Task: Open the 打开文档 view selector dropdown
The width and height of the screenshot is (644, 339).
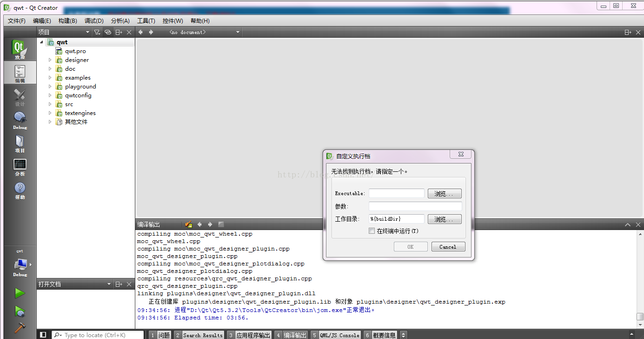Action: tap(74, 284)
